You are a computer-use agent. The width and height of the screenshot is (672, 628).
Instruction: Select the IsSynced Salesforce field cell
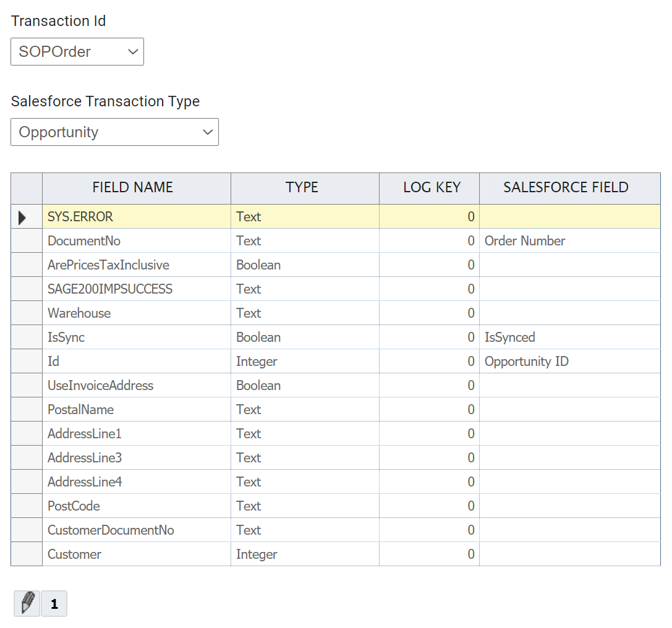(510, 337)
